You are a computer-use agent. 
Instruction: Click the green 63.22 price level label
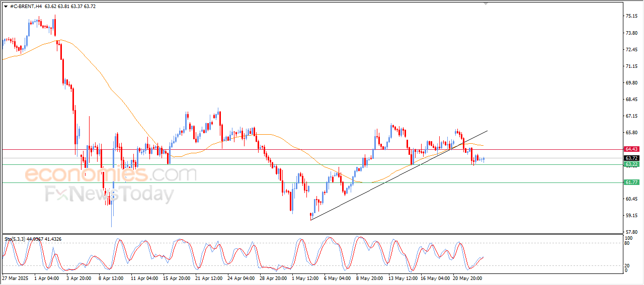[632, 164]
